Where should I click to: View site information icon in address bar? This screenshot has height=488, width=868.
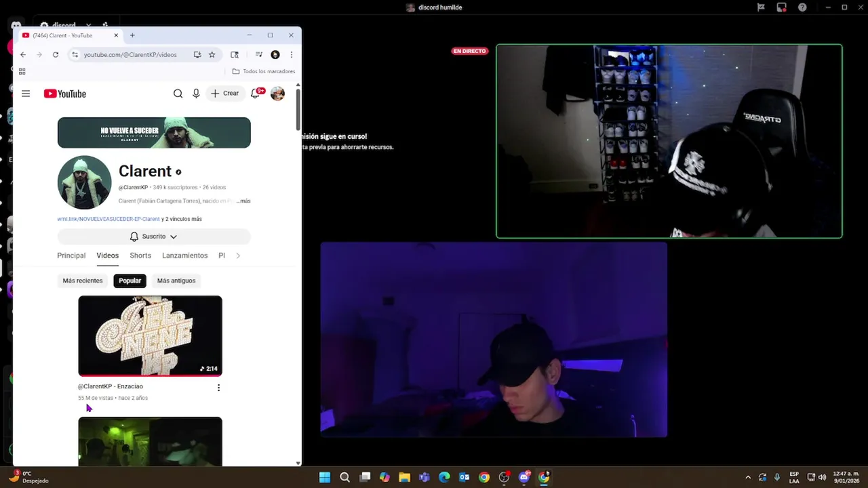[x=75, y=55]
